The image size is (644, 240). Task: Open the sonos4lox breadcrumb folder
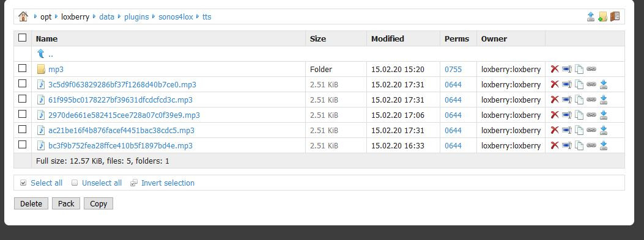pos(176,17)
